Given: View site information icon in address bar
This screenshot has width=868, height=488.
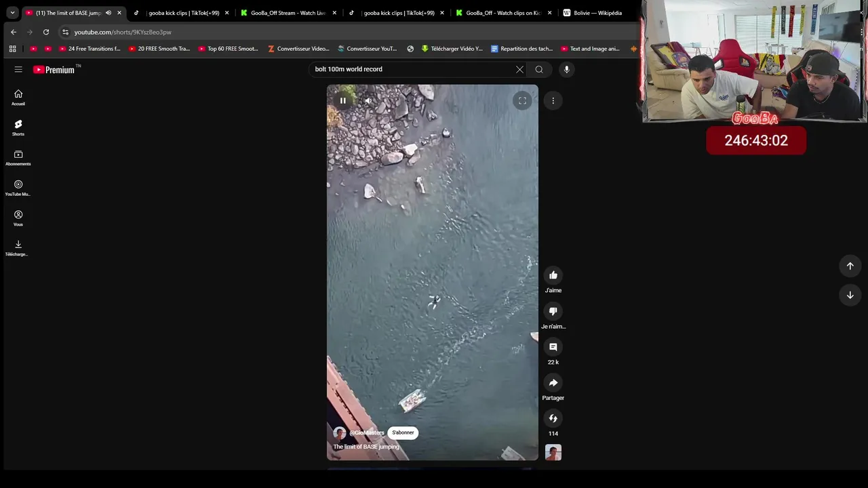Looking at the screenshot, I should pyautogui.click(x=65, y=32).
